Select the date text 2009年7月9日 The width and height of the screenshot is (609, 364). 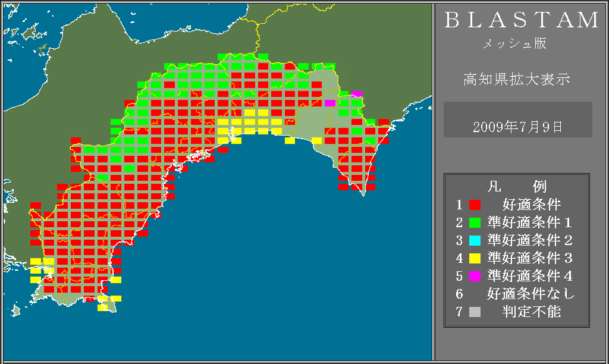[x=517, y=127]
